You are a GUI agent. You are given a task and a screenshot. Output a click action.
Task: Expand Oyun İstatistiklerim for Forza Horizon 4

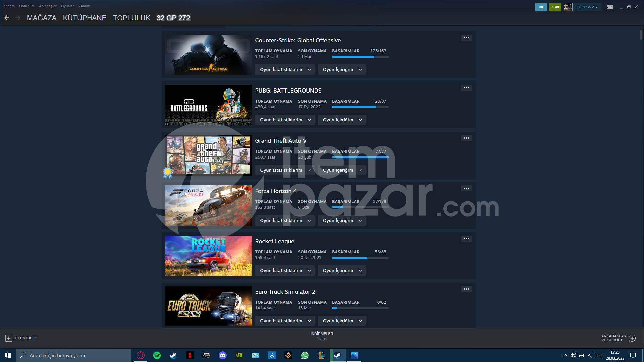(285, 221)
